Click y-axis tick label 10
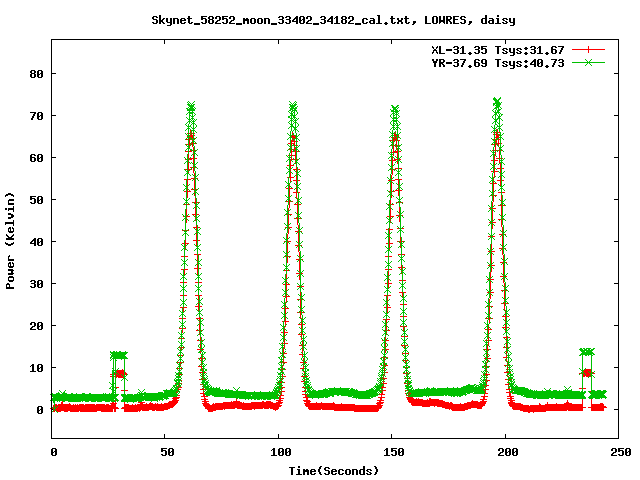The image size is (640, 480). coord(36,368)
